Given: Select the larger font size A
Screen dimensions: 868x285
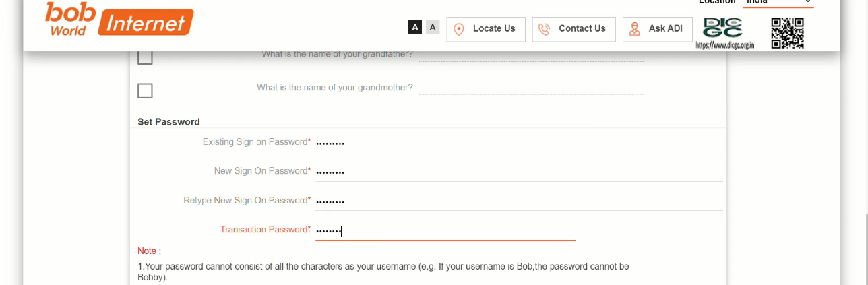Looking at the screenshot, I should click(x=415, y=28).
